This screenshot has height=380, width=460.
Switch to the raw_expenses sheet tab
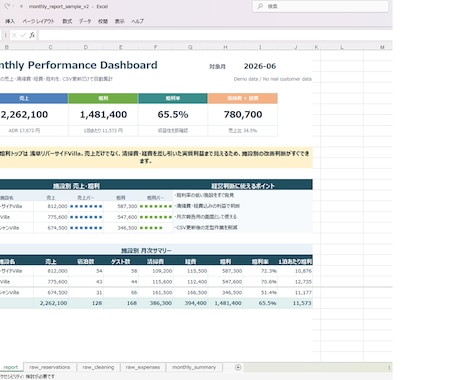tap(143, 367)
